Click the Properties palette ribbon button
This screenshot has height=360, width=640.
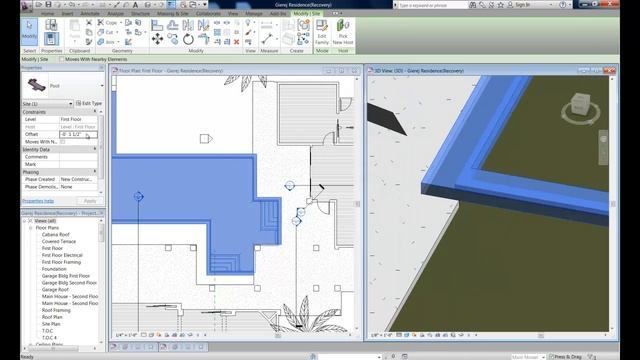point(51,39)
